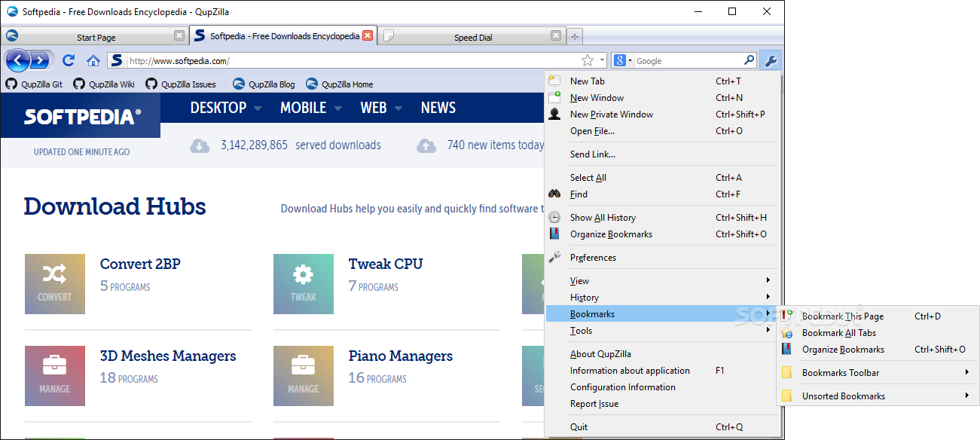Click the Convert category tile icon
Viewport: 980px width, 440px height.
(x=55, y=284)
